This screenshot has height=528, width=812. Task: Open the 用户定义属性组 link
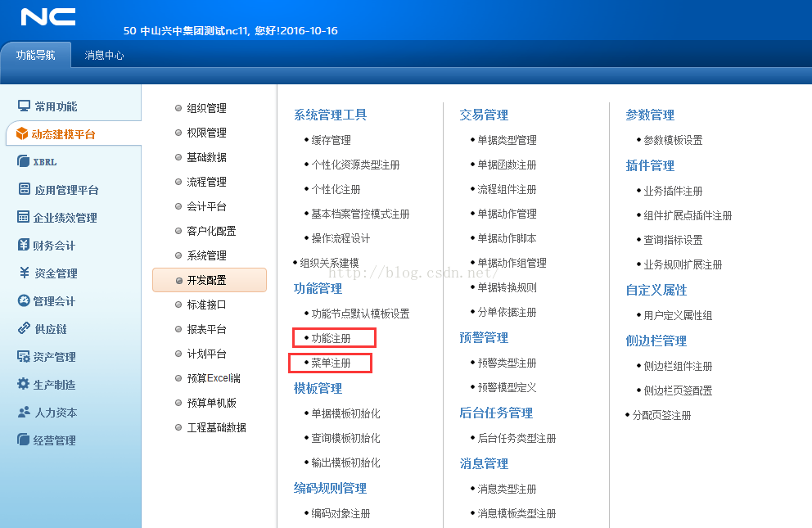[x=678, y=315]
